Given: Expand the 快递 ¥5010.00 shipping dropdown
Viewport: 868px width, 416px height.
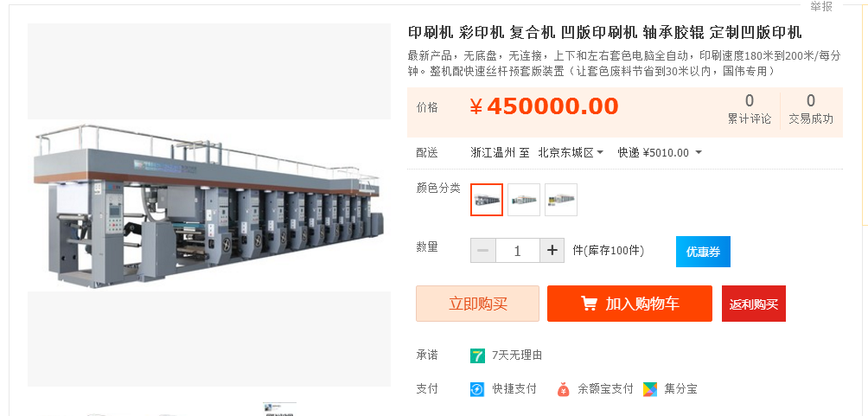Looking at the screenshot, I should (x=660, y=152).
